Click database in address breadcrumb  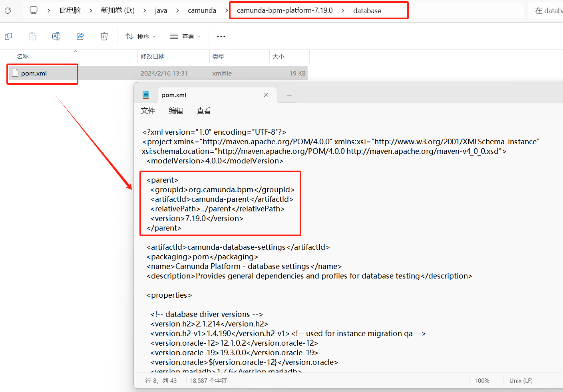[x=367, y=11]
